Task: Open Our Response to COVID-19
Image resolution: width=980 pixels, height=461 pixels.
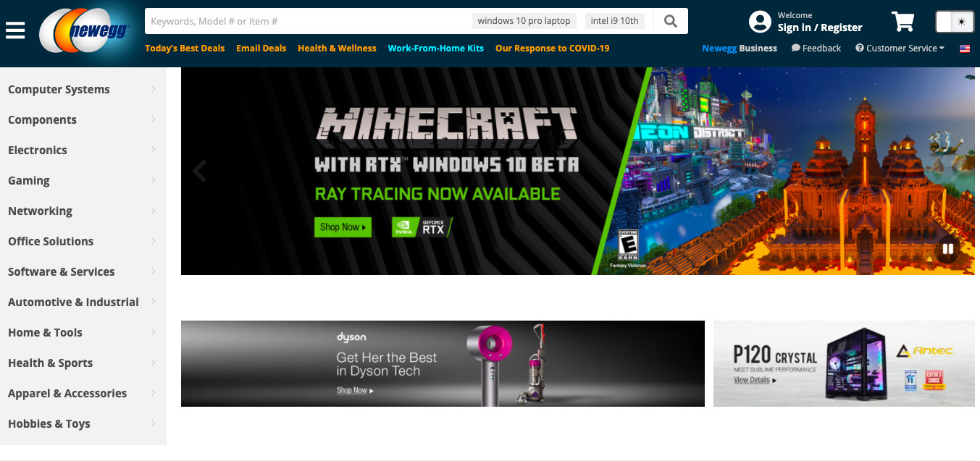Action: 552,48
